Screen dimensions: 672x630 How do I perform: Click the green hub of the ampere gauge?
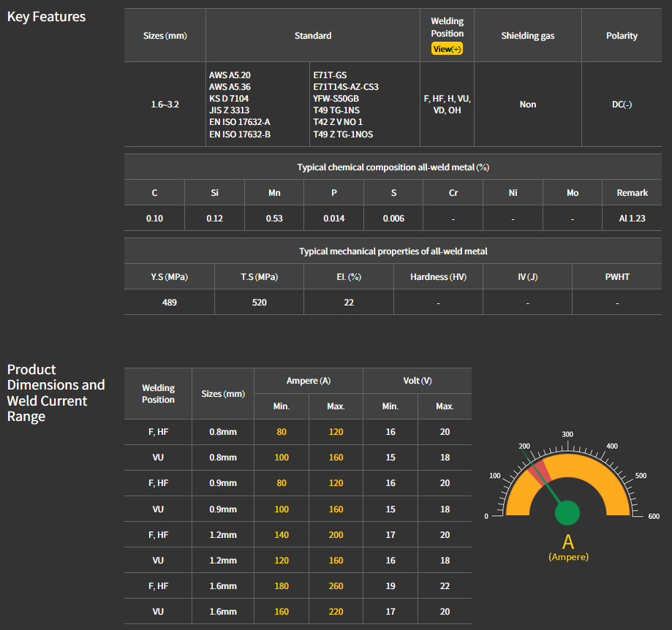click(x=567, y=513)
